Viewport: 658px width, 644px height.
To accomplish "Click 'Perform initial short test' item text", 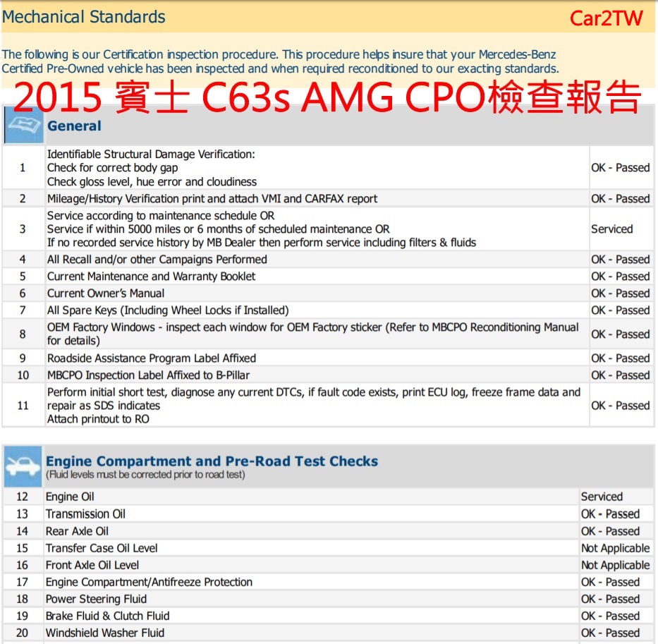I will (313, 399).
